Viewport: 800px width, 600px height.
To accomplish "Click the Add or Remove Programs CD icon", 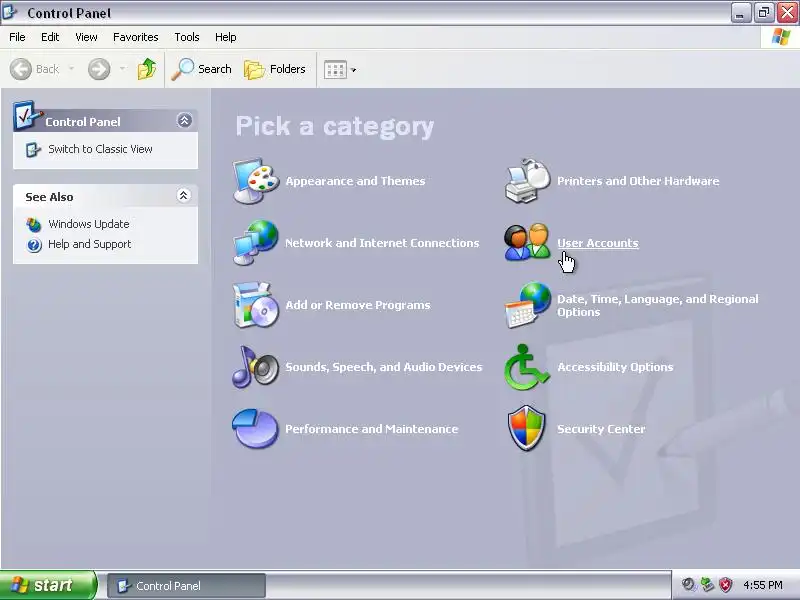I will pyautogui.click(x=256, y=305).
